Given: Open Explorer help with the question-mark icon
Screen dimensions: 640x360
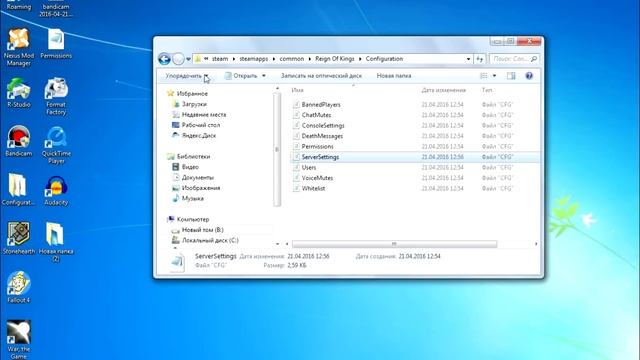Looking at the screenshot, I should [529, 76].
